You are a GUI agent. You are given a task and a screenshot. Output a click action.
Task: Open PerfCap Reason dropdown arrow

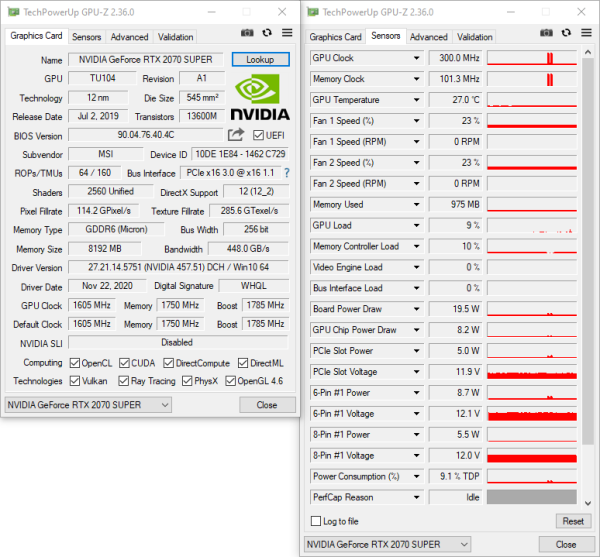click(x=416, y=497)
